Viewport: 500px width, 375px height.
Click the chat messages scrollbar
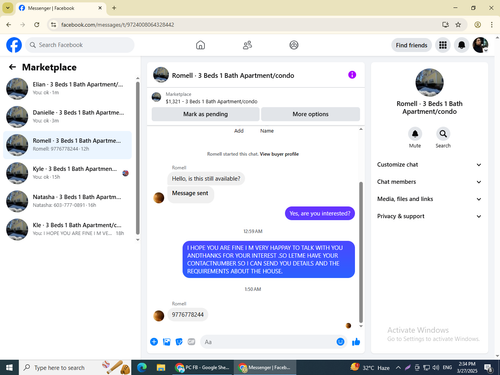tap(361, 252)
